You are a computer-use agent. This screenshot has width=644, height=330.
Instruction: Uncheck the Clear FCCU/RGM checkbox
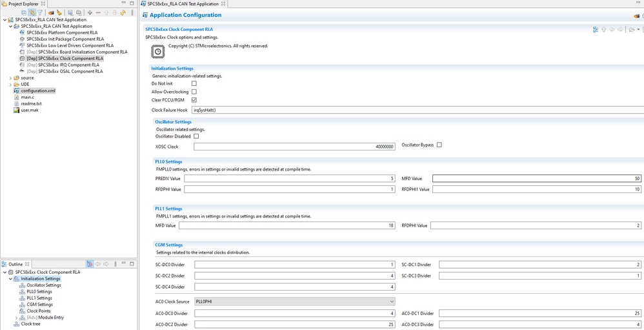[x=194, y=100]
